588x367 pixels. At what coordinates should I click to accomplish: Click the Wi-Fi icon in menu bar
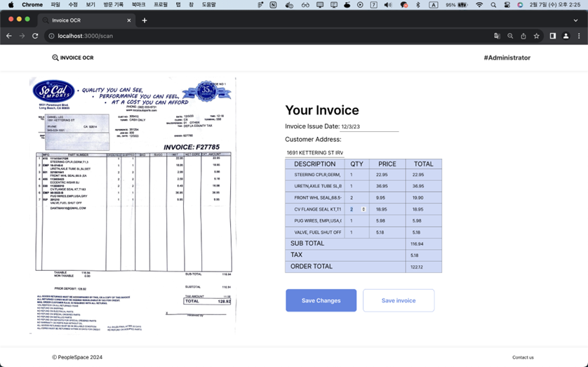point(479,5)
